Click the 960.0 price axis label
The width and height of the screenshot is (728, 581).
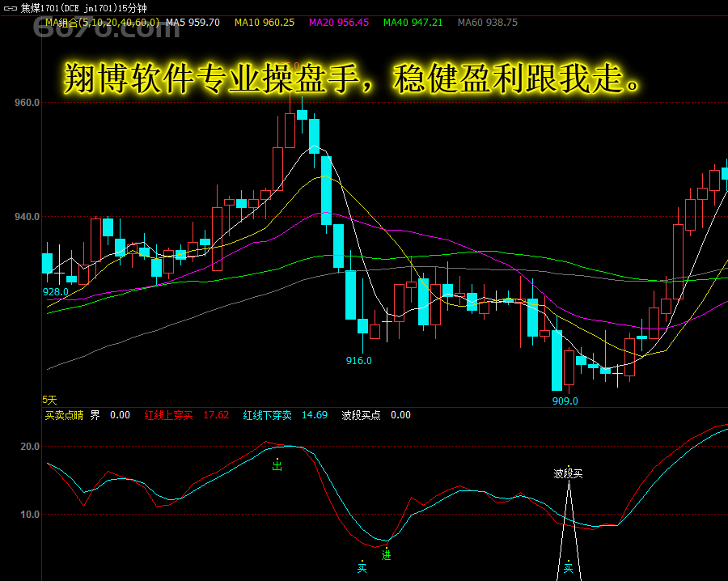pos(27,103)
